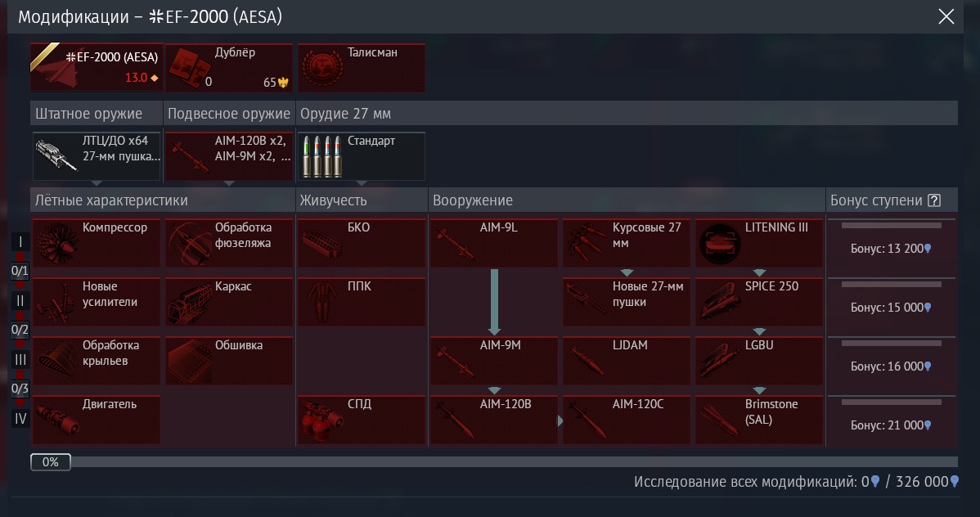This screenshot has width=980, height=517.
Task: Close the Модификации window
Action: [946, 16]
